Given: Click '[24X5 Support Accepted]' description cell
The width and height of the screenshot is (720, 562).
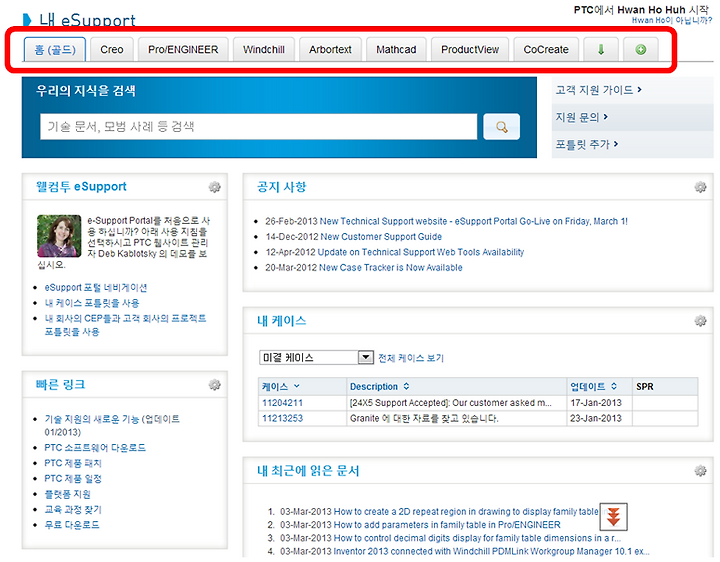Looking at the screenshot, I should coord(456,403).
